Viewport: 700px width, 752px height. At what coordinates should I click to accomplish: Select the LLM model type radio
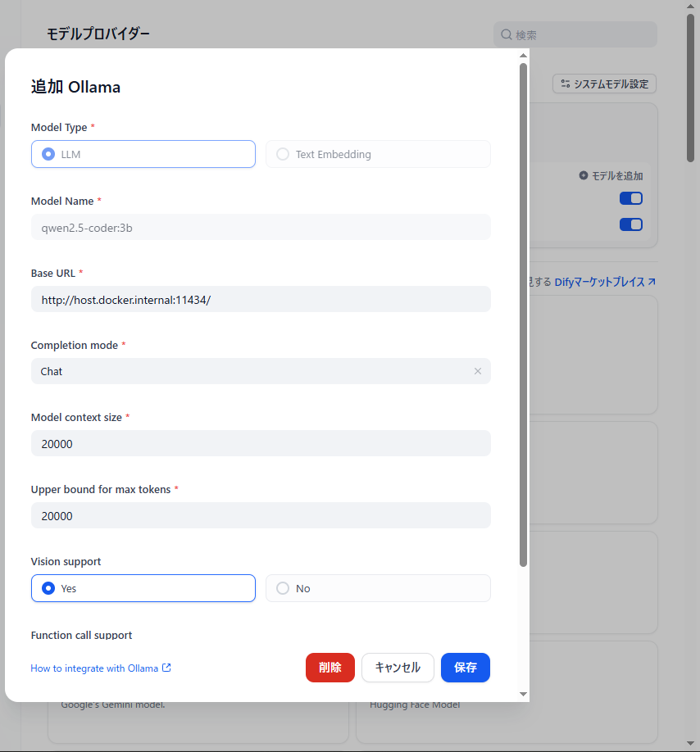(143, 154)
